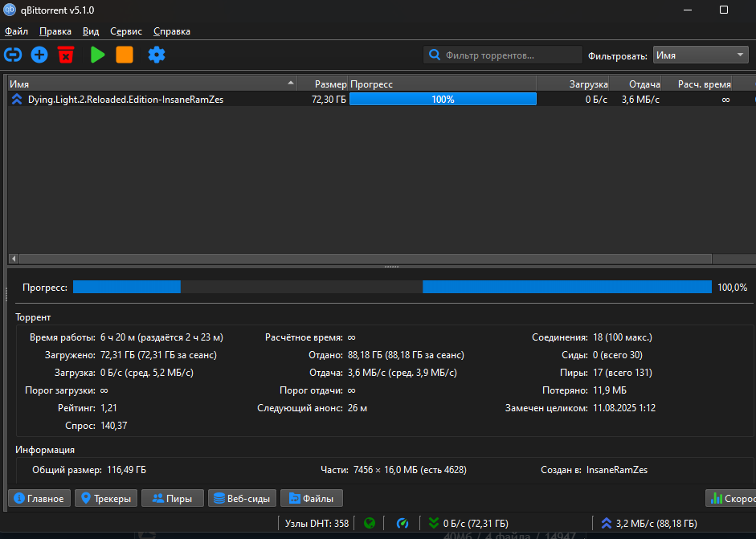Click the orange stop torrent icon
Viewport: 756px width, 539px height.
125,55
